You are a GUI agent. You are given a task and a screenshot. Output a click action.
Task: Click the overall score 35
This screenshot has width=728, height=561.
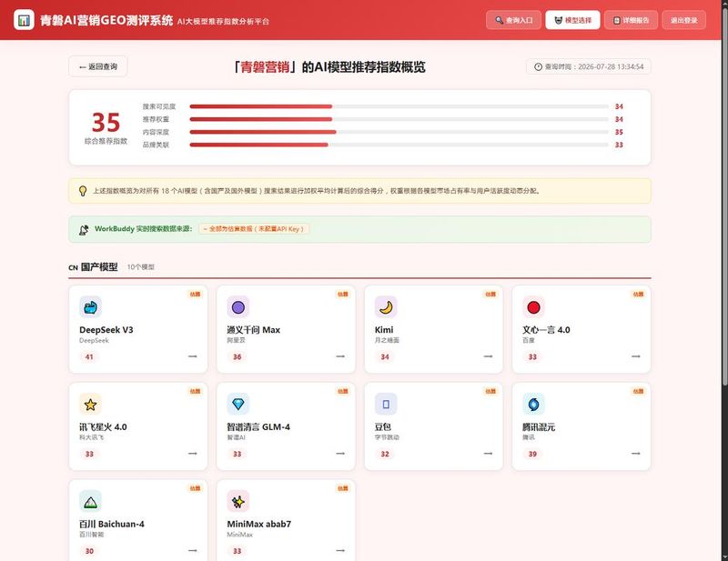tap(106, 123)
